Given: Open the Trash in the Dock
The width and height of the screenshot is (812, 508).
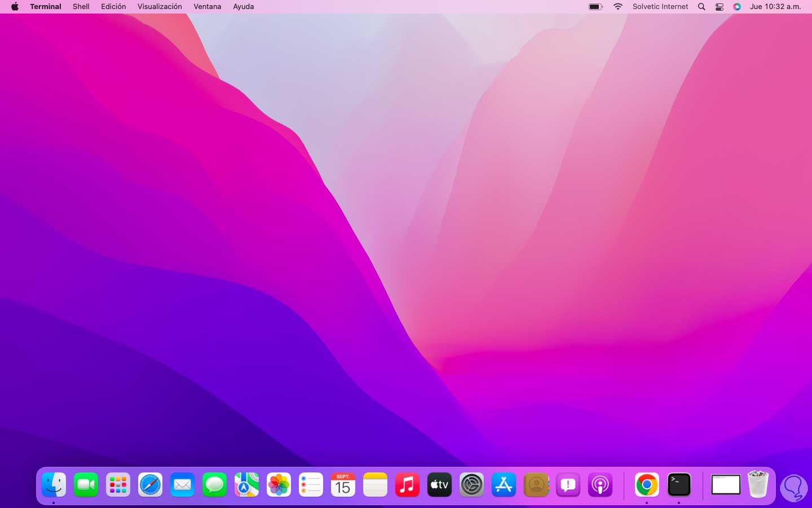Looking at the screenshot, I should pyautogui.click(x=758, y=484).
